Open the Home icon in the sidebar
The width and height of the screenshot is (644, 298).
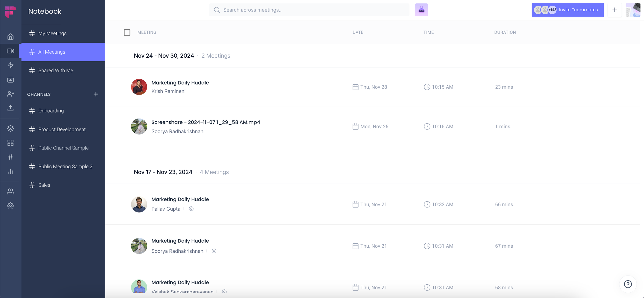pos(10,37)
